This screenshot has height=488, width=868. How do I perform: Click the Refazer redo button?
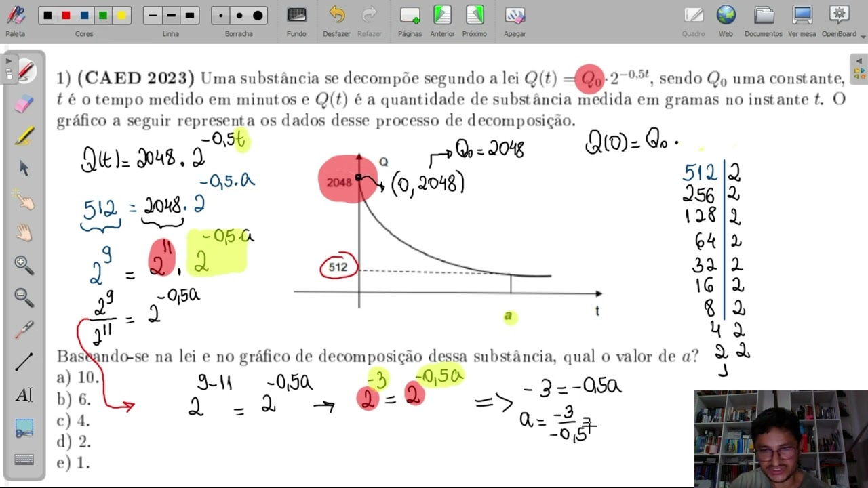pos(370,20)
